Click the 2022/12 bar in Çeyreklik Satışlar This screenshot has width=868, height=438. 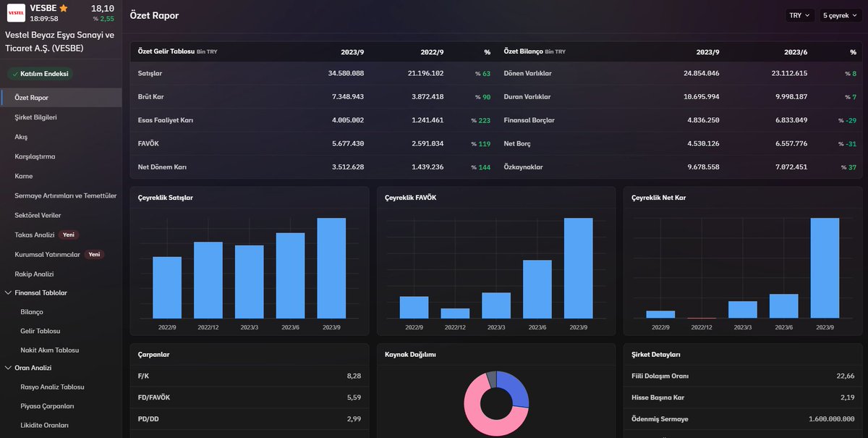[x=208, y=280]
